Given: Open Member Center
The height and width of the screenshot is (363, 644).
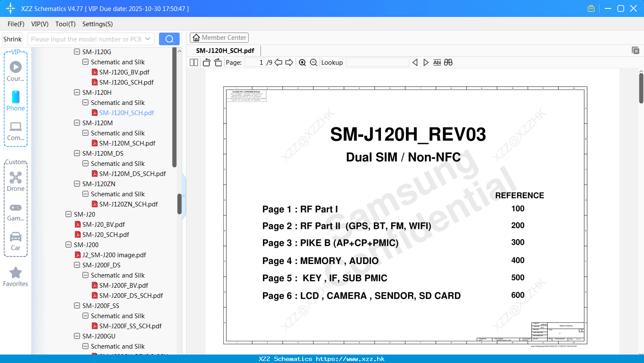Looking at the screenshot, I should click(x=219, y=38).
